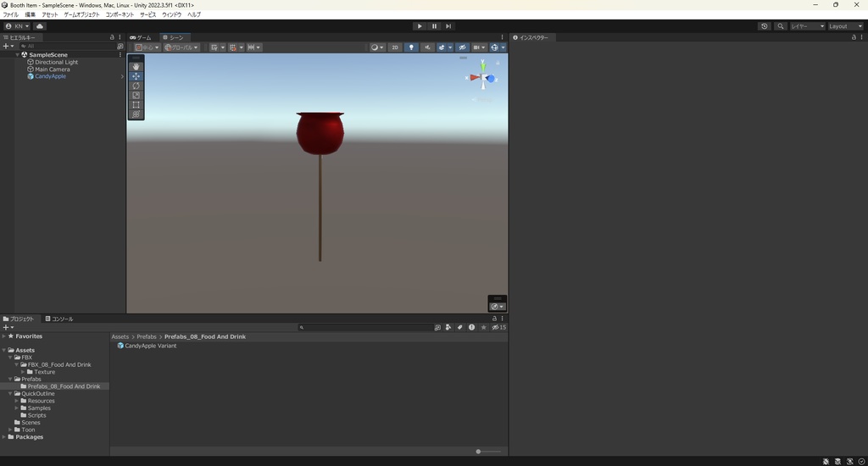The height and width of the screenshot is (466, 868).
Task: Open the 編集 menu
Action: pyautogui.click(x=30, y=14)
